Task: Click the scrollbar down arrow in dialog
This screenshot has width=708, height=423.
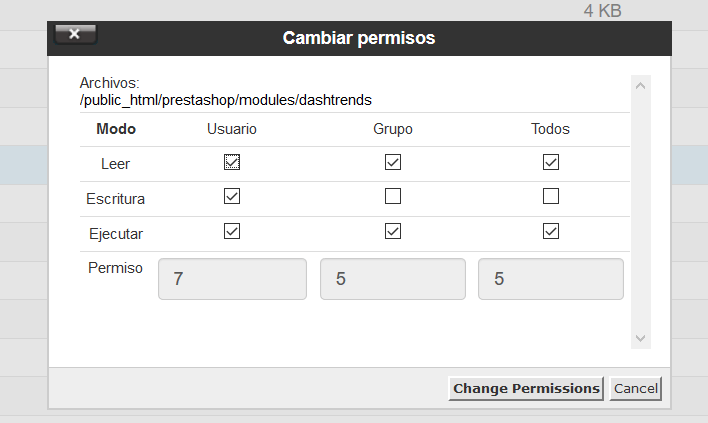Action: coord(640,338)
